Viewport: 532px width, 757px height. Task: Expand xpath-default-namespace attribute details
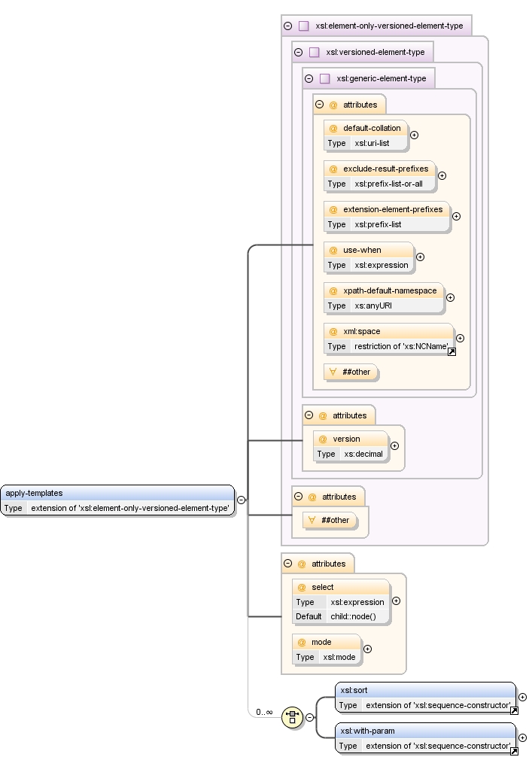point(450,297)
